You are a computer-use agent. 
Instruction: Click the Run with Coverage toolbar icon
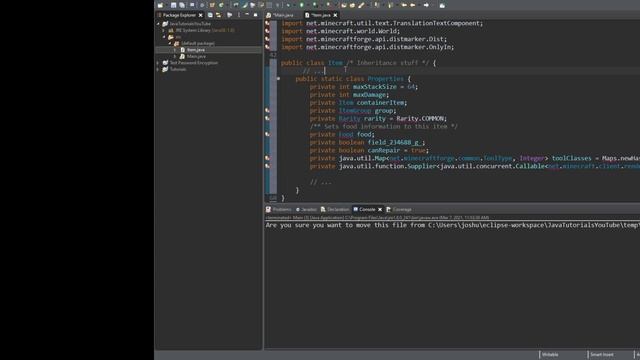(315, 5)
